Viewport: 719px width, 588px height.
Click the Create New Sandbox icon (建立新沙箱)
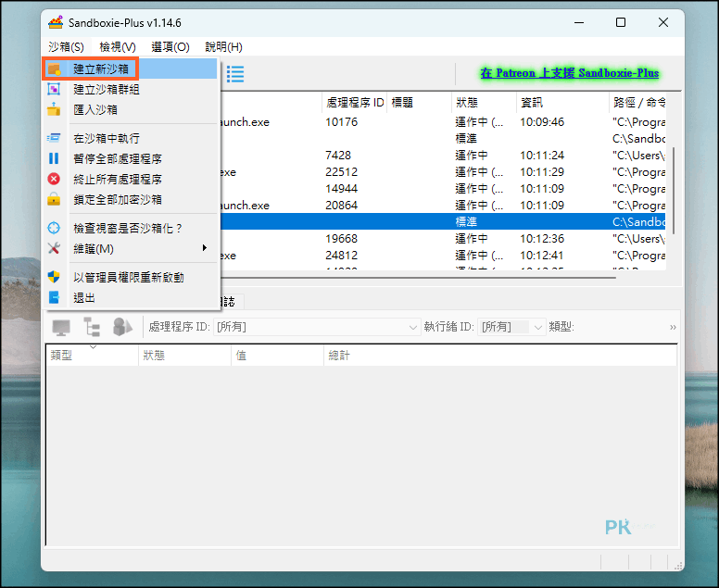(x=54, y=69)
